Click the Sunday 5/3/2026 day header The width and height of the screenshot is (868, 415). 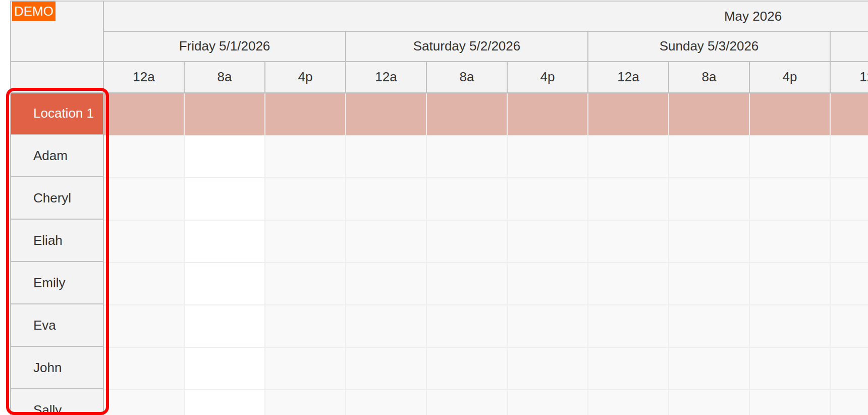pyautogui.click(x=709, y=46)
